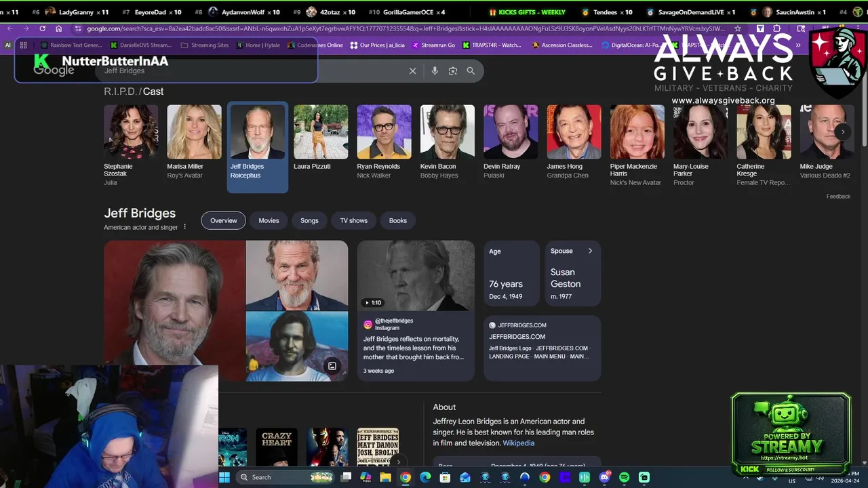Image resolution: width=868 pixels, height=488 pixels.
Task: Select Ryan Reynolds in the cast row
Action: (384, 142)
